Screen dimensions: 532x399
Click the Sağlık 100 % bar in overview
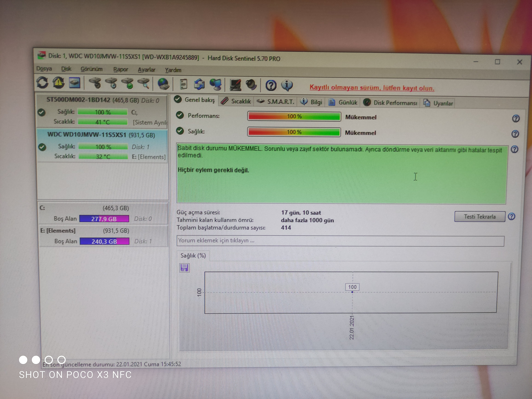point(294,132)
